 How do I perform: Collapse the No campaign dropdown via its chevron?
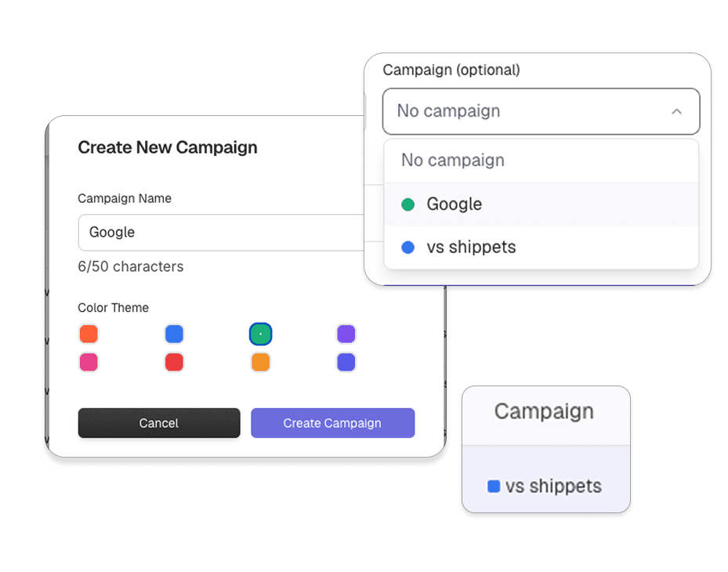coord(677,111)
